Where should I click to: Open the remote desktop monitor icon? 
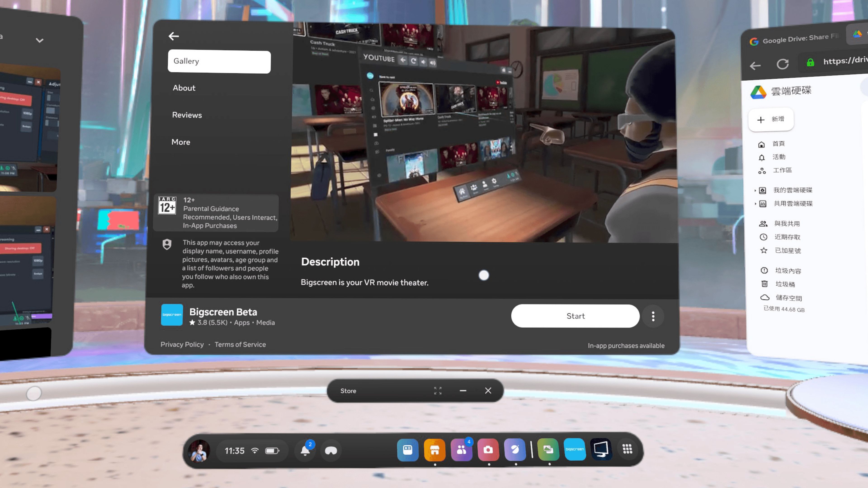click(x=601, y=449)
